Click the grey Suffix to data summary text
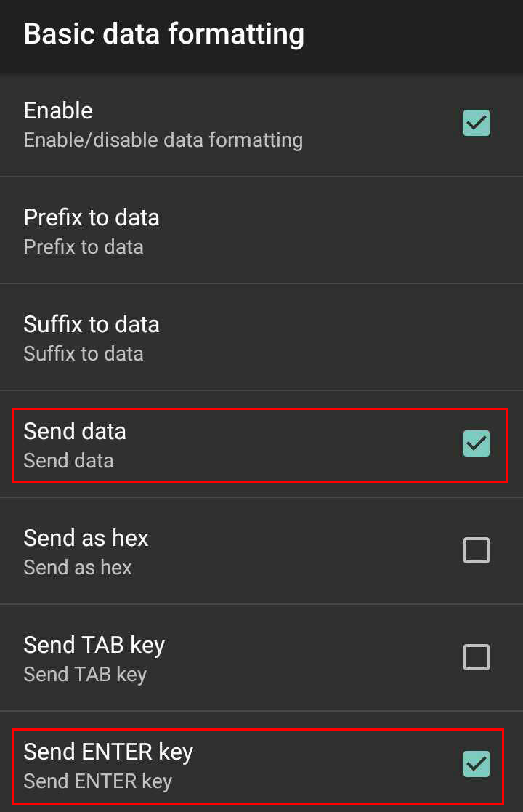 pos(84,354)
